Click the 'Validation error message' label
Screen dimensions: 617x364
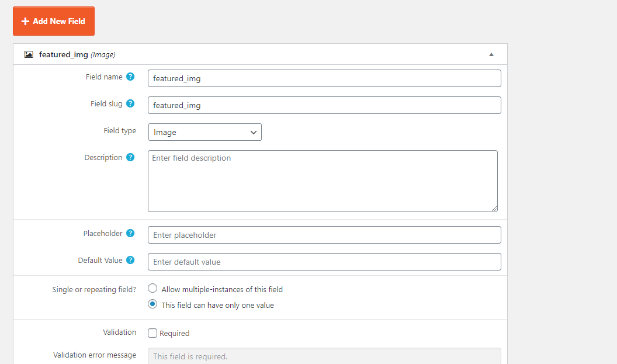point(95,355)
